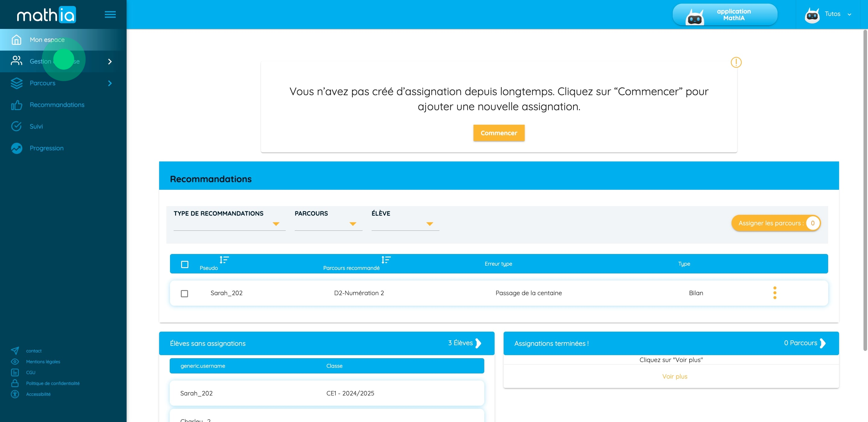Click the padlock privacy policy icon
The image size is (868, 422).
point(15,383)
